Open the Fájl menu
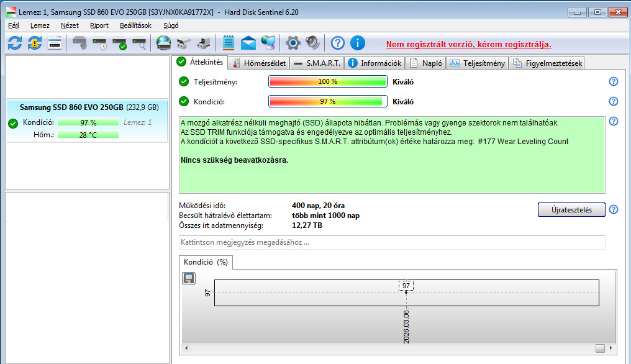This screenshot has width=631, height=364. pyautogui.click(x=13, y=25)
